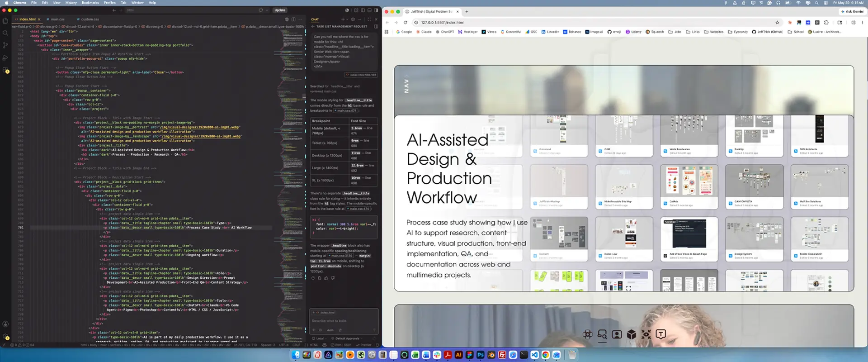Click the reload button in Chrome
This screenshot has height=362, width=868.
(x=406, y=22)
